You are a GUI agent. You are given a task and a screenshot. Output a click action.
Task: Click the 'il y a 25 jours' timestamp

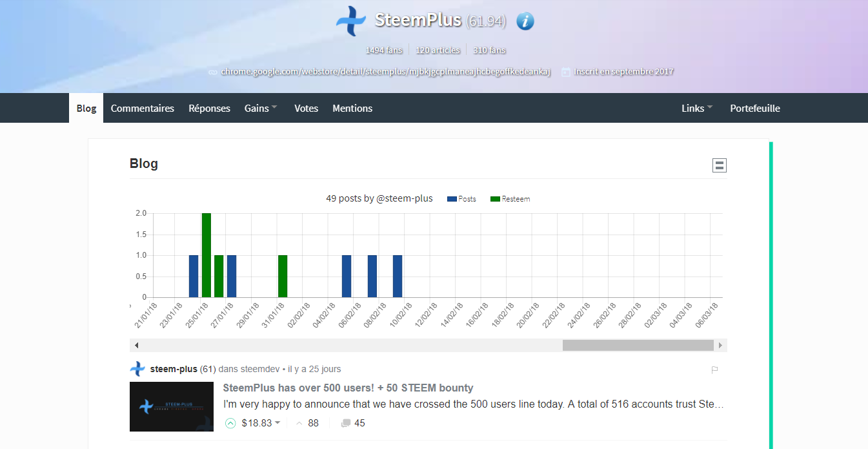tap(314, 369)
